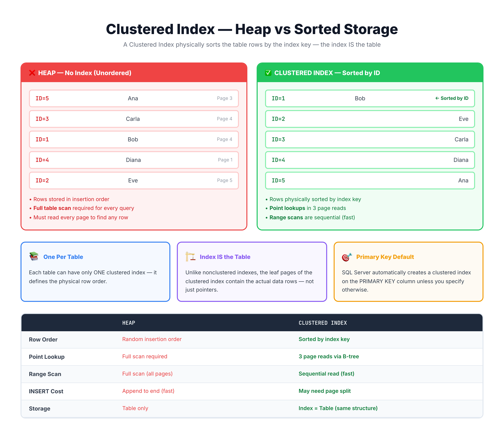Click the books icon in One Per Table
The image size is (504, 439).
(34, 256)
